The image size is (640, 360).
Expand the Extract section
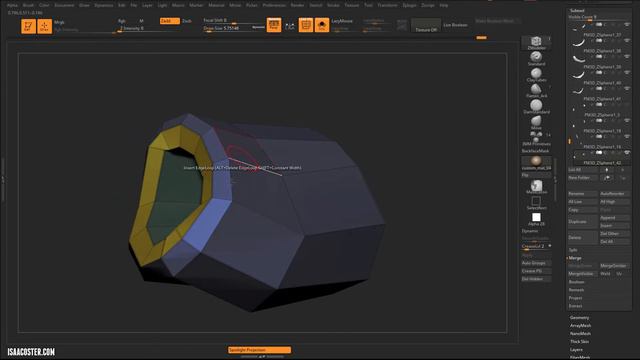coord(576,306)
